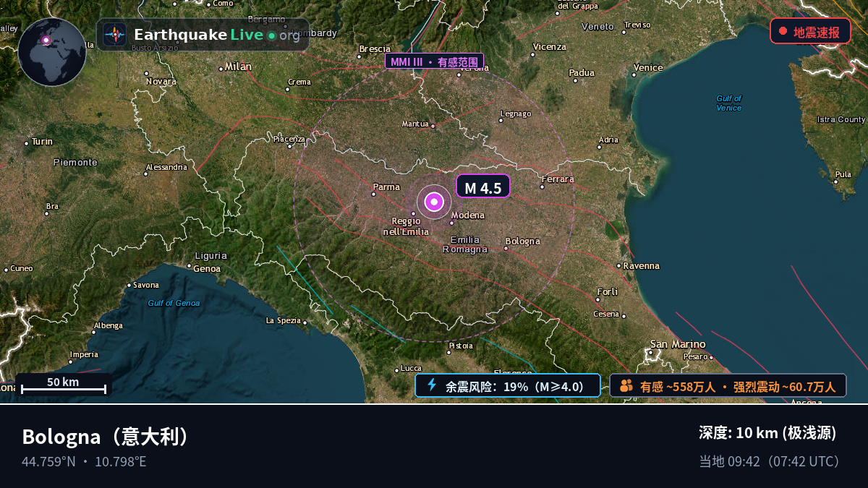The height and width of the screenshot is (488, 868).
Task: Click the 深度: 10 km depth text
Action: click(x=767, y=432)
